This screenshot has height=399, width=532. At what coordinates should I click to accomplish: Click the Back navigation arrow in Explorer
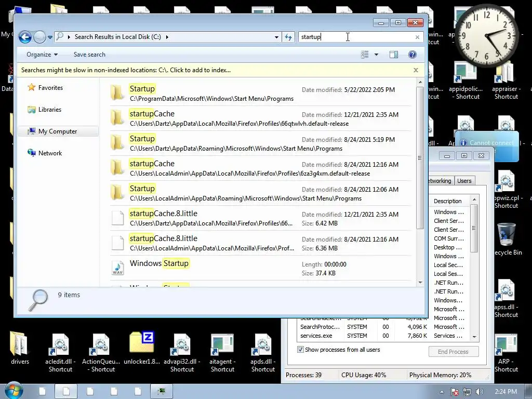(25, 37)
